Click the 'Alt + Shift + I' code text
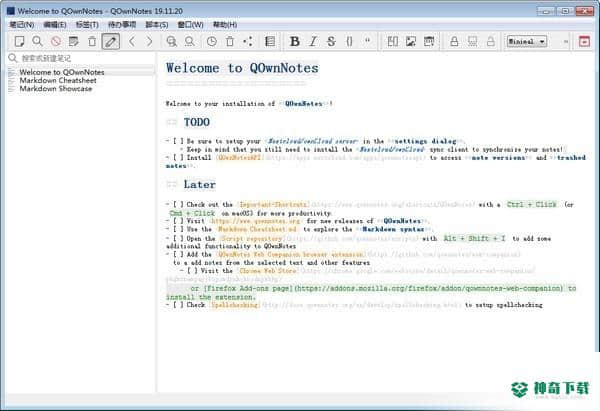 click(474, 238)
